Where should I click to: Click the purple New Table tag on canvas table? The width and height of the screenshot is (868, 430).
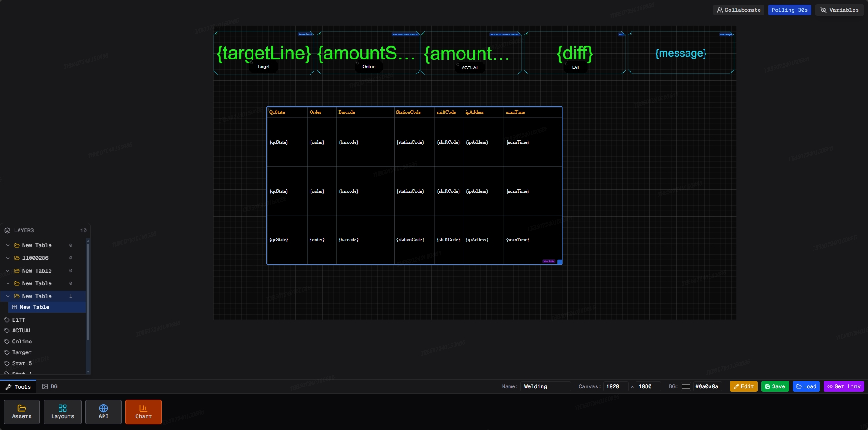549,262
